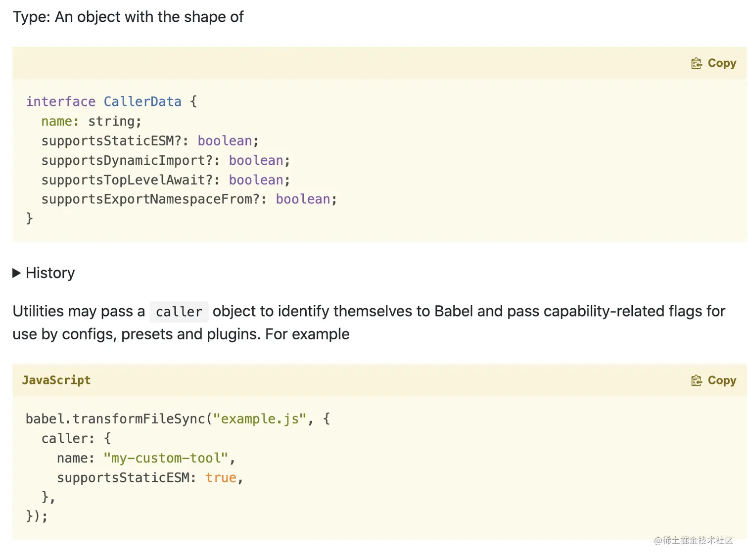This screenshot has height=560, width=748.
Task: Click the "example.js" string in the code
Action: pyautogui.click(x=260, y=419)
